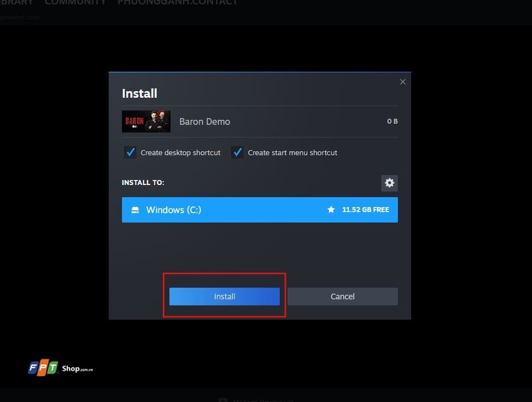Viewport: 532px width, 402px height.
Task: Click the 0 B size label
Action: pyautogui.click(x=392, y=121)
